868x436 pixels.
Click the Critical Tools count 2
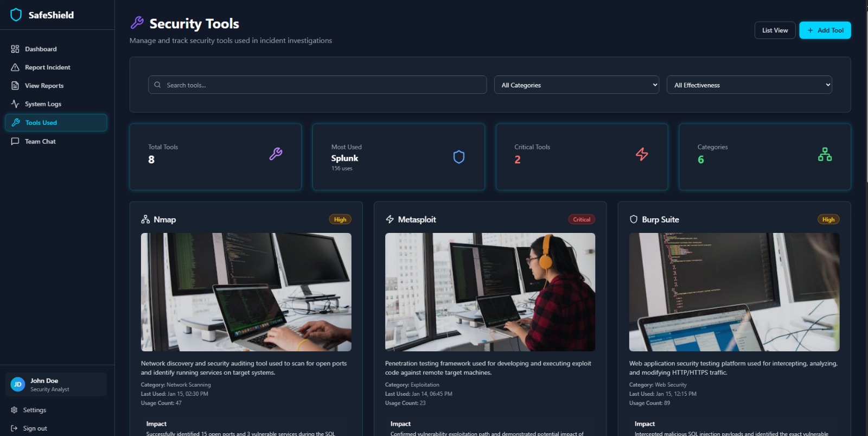(518, 160)
